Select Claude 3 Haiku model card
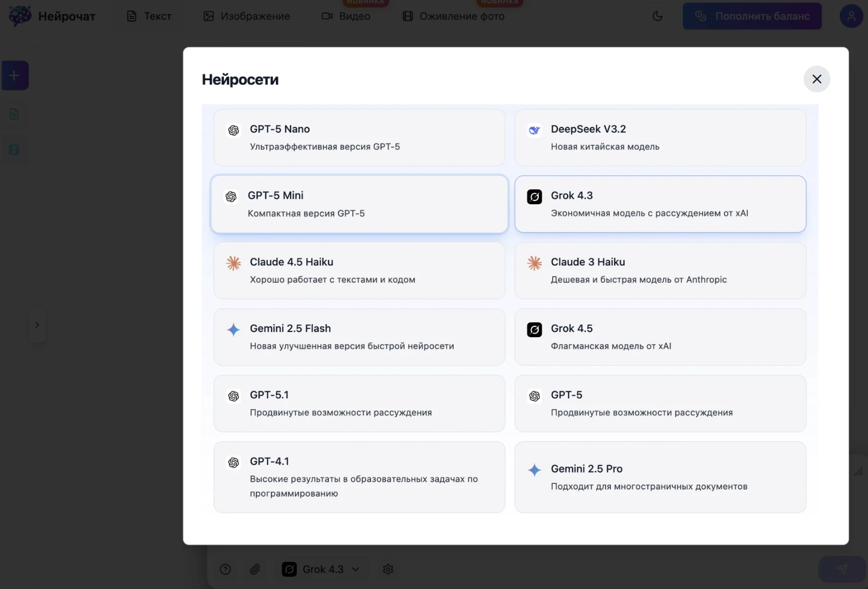Image resolution: width=868 pixels, height=589 pixels. (x=660, y=270)
